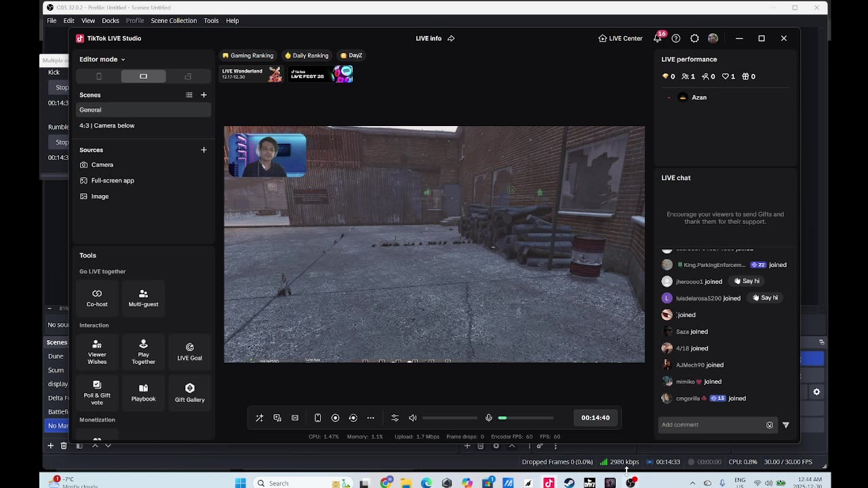The height and width of the screenshot is (488, 868).
Task: Click the Windows Start button
Action: [x=240, y=483]
